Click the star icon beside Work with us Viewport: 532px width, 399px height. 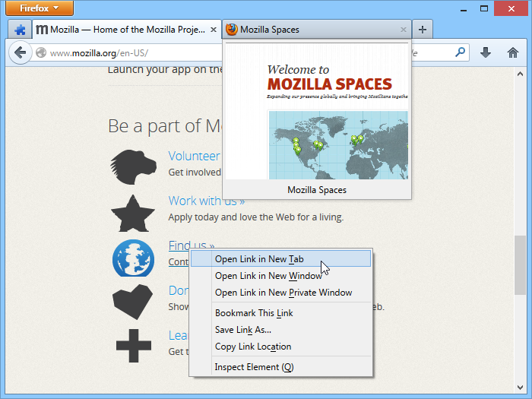pos(133,214)
